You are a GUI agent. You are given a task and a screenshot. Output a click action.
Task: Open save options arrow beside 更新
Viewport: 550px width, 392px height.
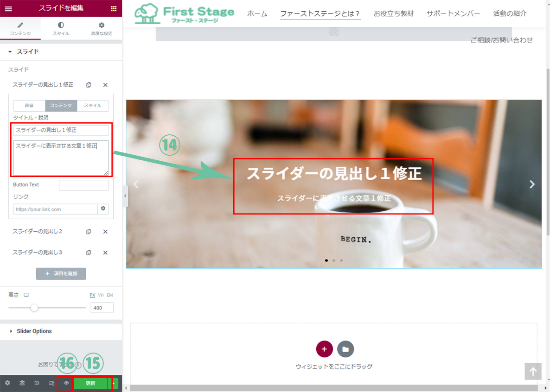(x=114, y=383)
